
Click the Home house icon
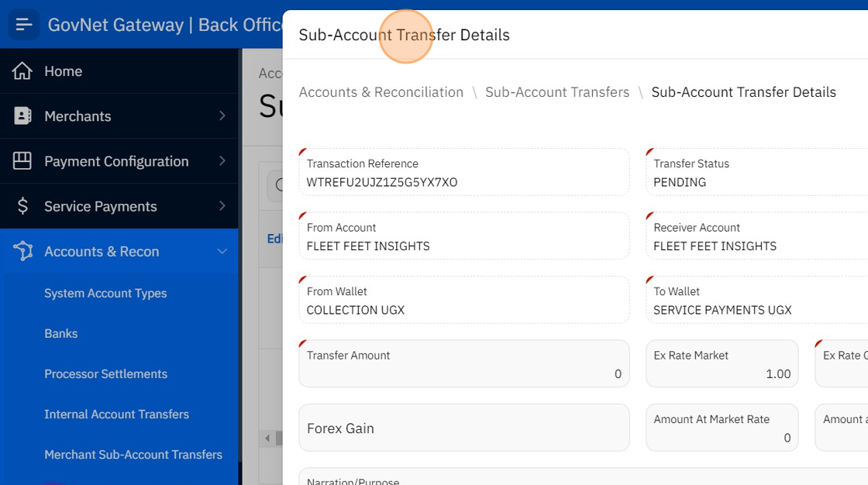pos(22,71)
